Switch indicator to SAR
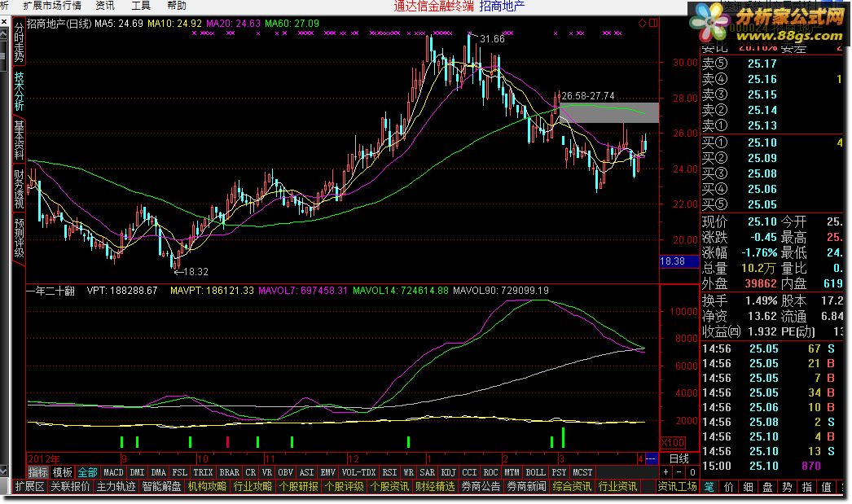Viewport: 852px width, 504px height. click(x=428, y=472)
